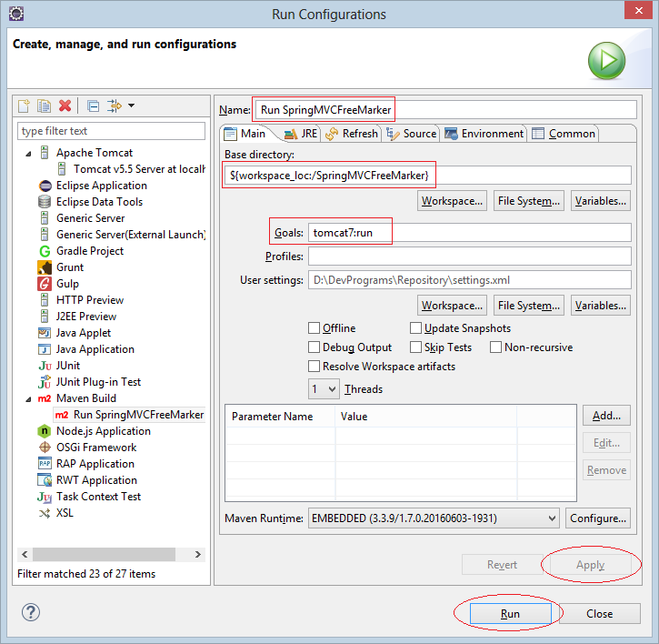Enable the Update Snapshots checkbox

415,328
